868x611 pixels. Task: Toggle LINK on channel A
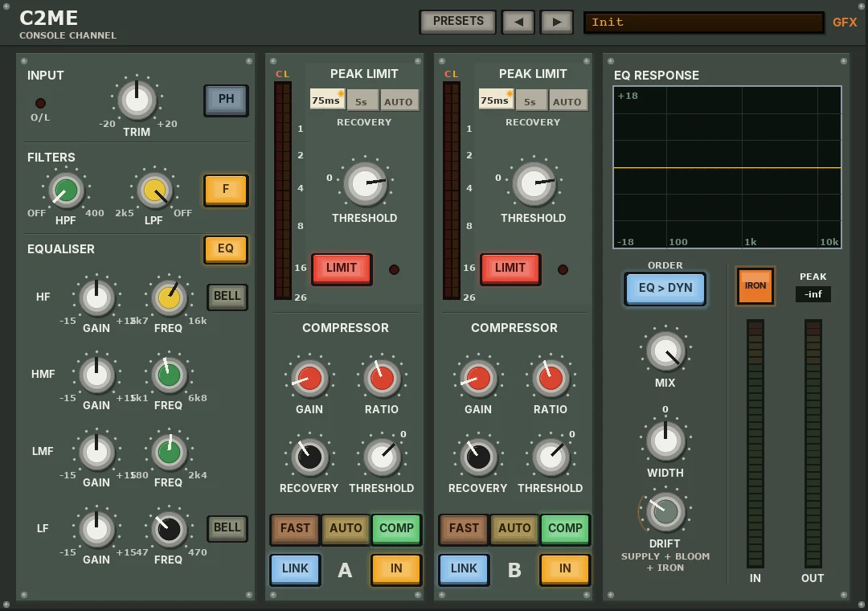point(295,569)
